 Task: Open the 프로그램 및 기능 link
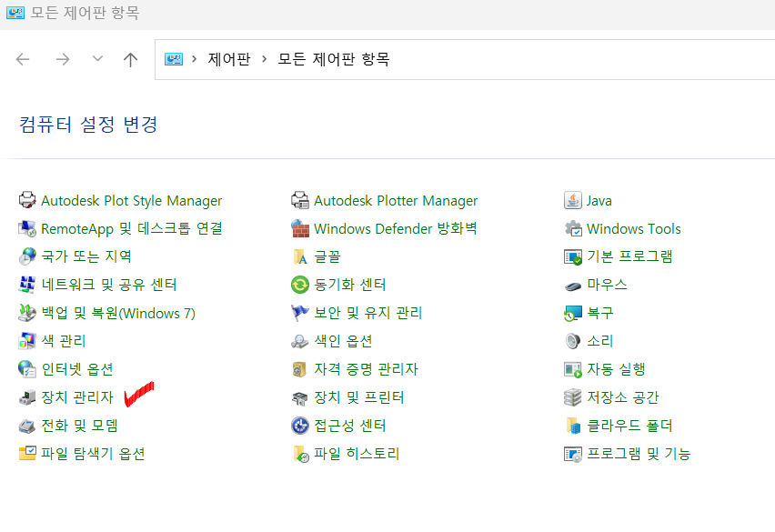pos(638,454)
